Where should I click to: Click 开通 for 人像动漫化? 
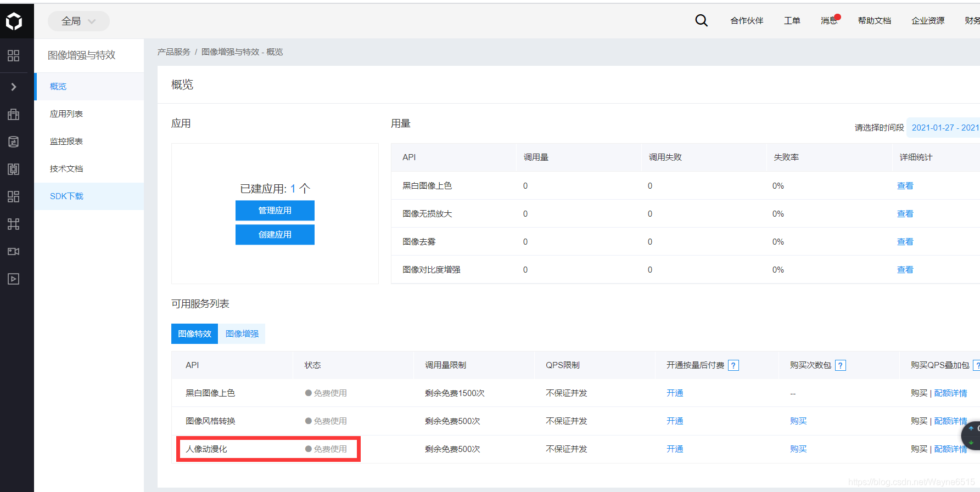[x=675, y=449]
